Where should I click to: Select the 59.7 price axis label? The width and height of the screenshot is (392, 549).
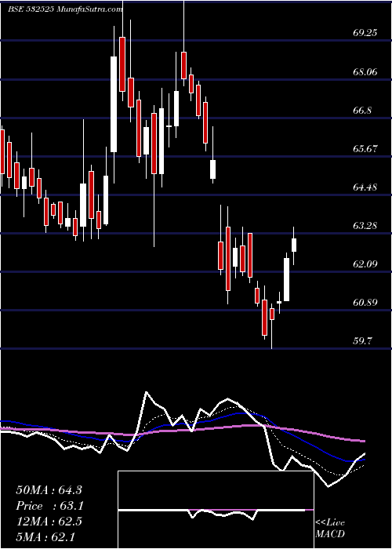coord(362,340)
